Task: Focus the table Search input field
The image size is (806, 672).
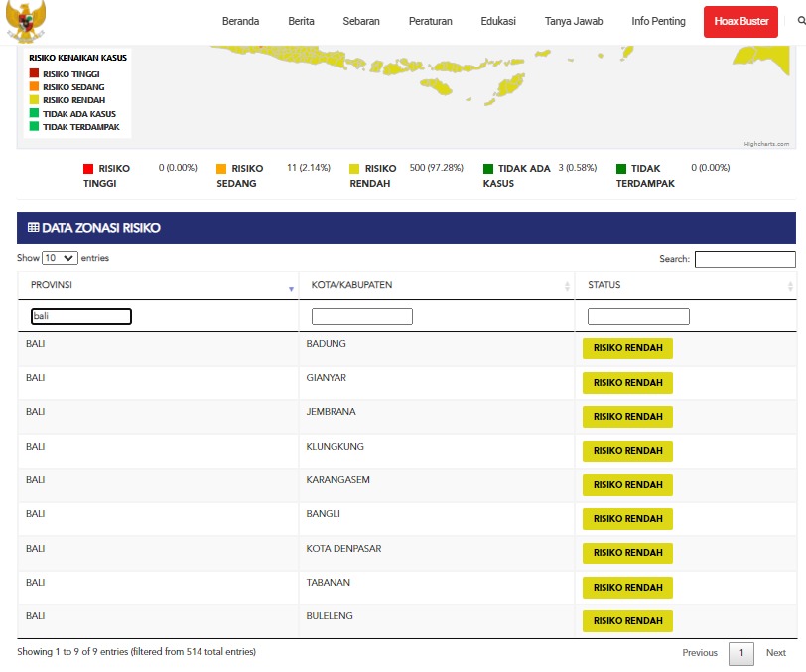Action: (744, 259)
